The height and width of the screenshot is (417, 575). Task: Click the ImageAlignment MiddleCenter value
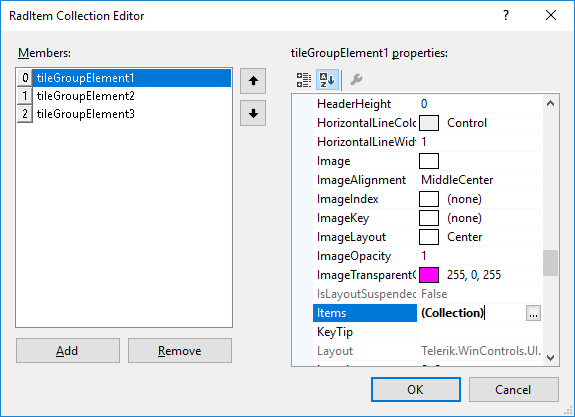(x=457, y=180)
